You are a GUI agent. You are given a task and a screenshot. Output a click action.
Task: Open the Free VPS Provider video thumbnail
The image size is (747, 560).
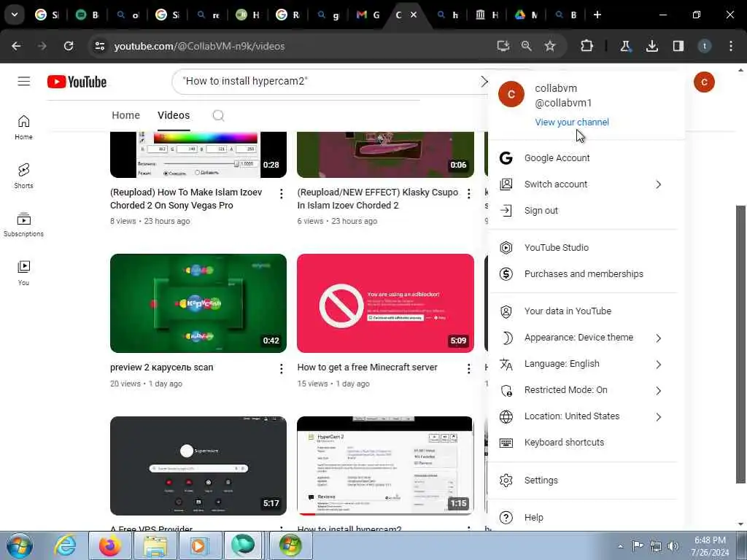pyautogui.click(x=198, y=466)
